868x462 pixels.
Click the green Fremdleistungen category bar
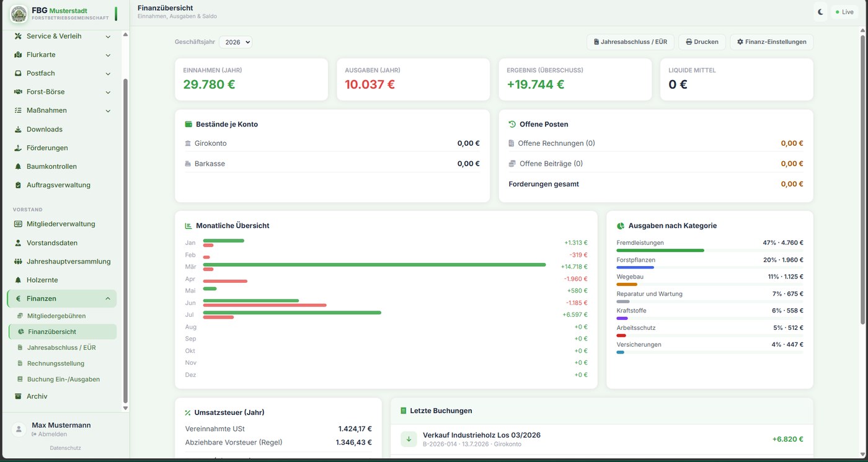[x=660, y=251]
